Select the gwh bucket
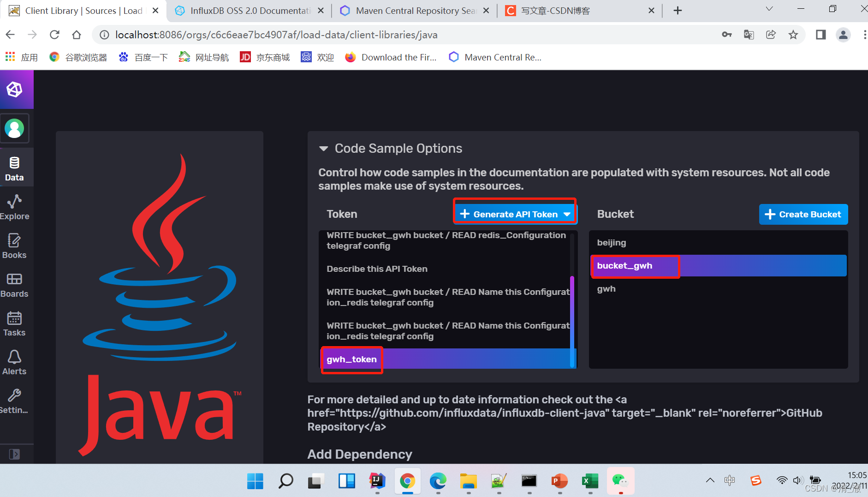 718,289
